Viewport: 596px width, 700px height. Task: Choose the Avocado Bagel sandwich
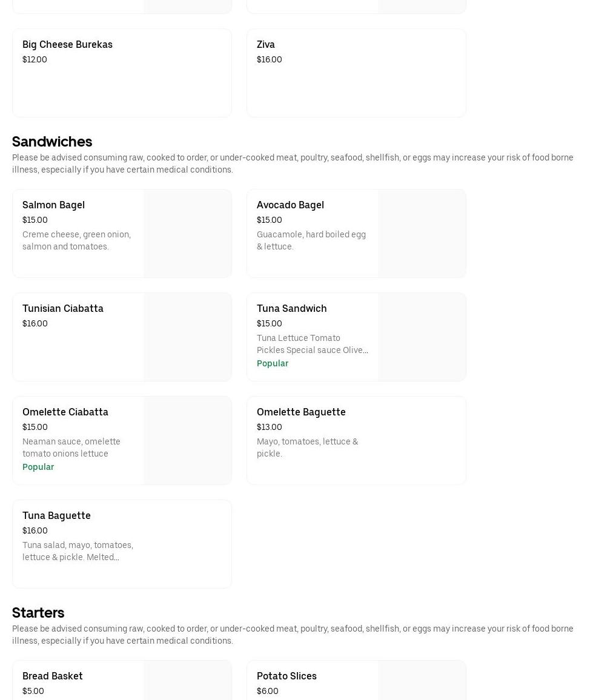(x=290, y=205)
